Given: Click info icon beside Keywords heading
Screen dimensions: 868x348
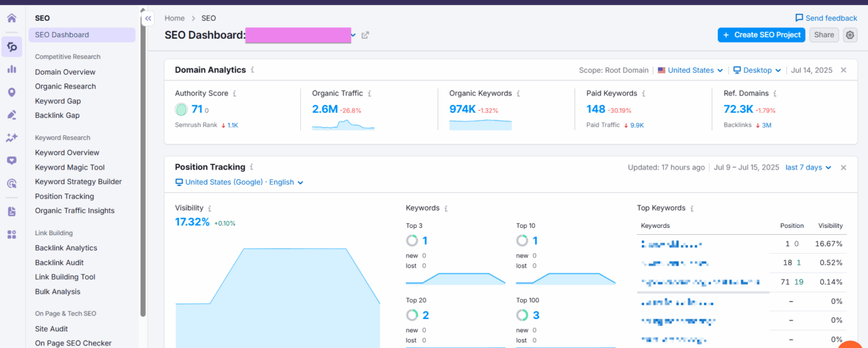Looking at the screenshot, I should pyautogui.click(x=446, y=208).
